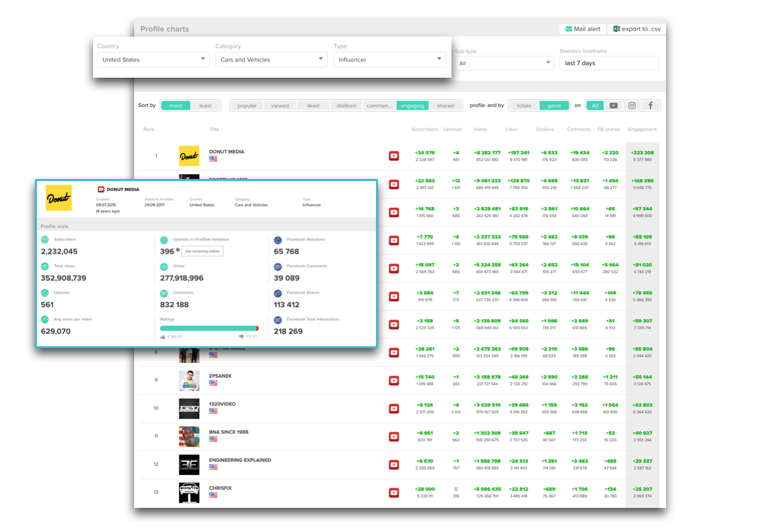Image resolution: width=764 pixels, height=532 pixels.
Task: Click the Engagement column header
Action: tap(643, 130)
